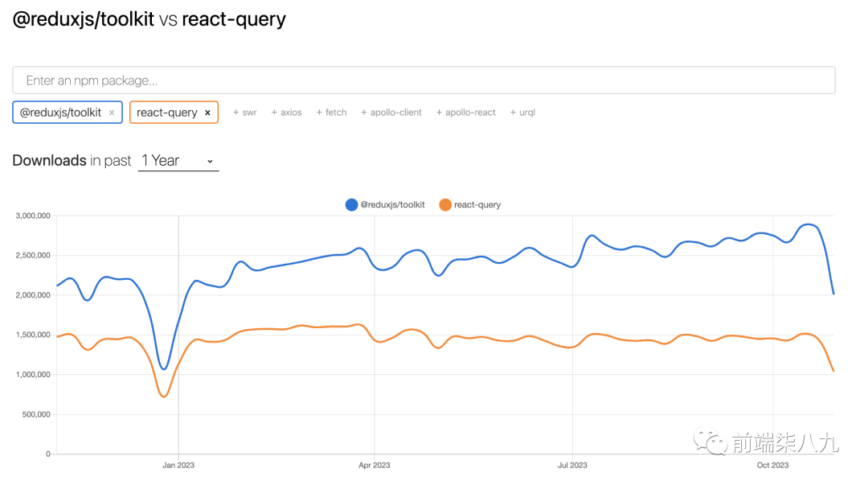Add the apollo-react package suggestion

465,113
